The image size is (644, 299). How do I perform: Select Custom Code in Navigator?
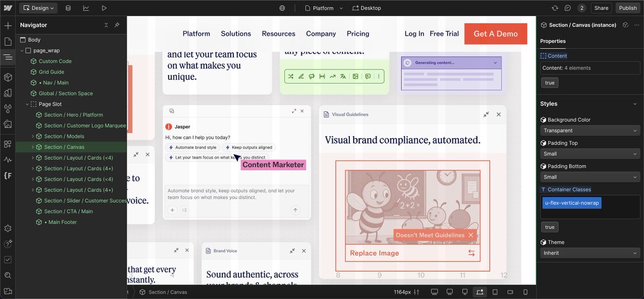coord(55,61)
